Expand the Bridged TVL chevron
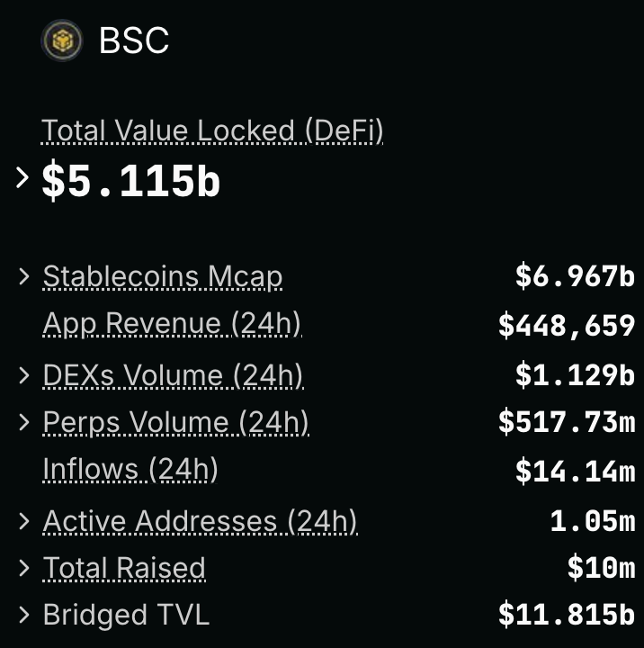This screenshot has height=648, width=644. point(24,615)
